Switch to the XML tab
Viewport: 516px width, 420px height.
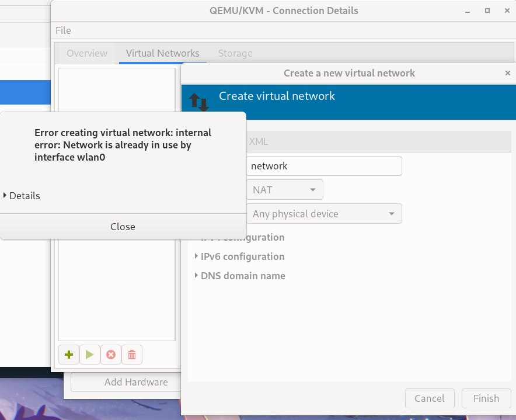(x=259, y=141)
